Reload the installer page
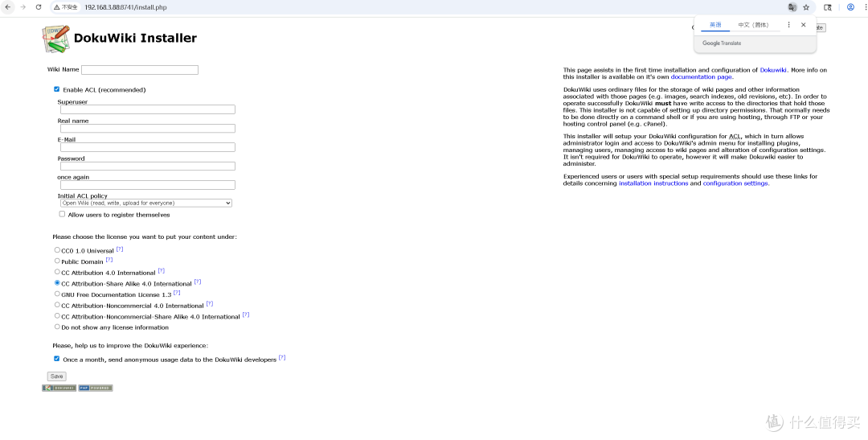The height and width of the screenshot is (440, 868). [x=37, y=7]
